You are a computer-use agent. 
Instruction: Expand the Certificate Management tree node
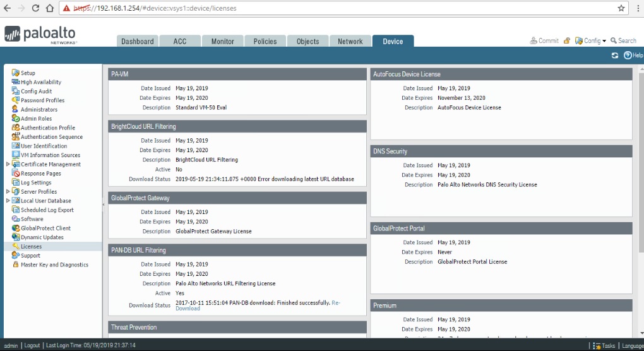(x=8, y=164)
